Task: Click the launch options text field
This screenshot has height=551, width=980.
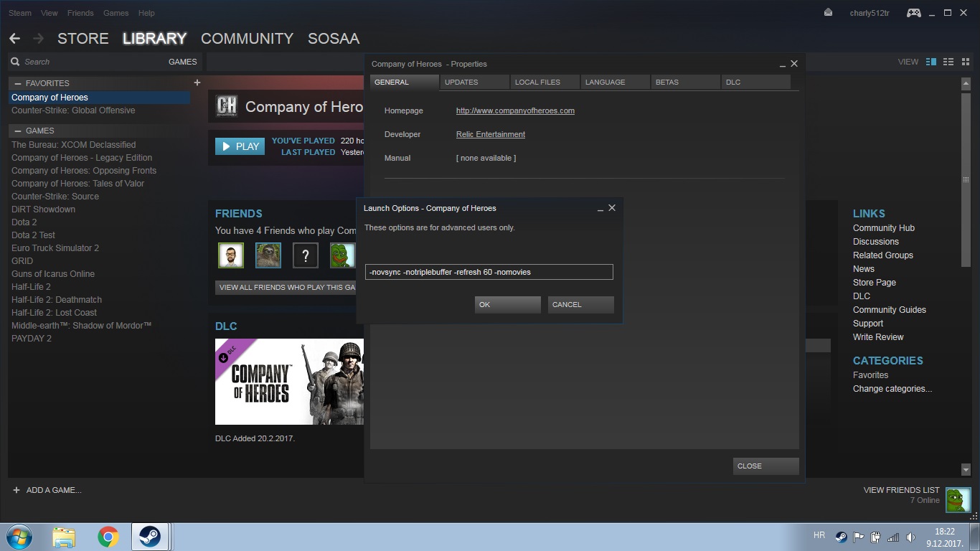Action: point(489,272)
